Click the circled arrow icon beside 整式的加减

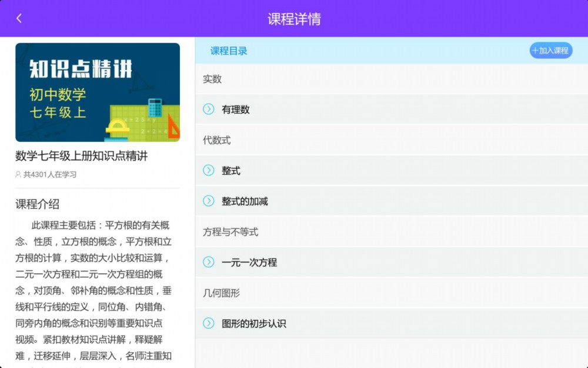[x=208, y=201]
